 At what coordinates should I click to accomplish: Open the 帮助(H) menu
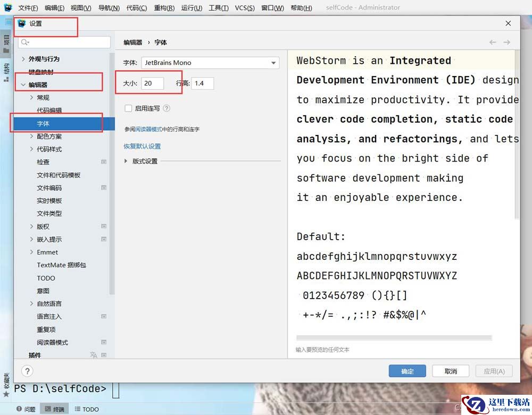pos(301,7)
